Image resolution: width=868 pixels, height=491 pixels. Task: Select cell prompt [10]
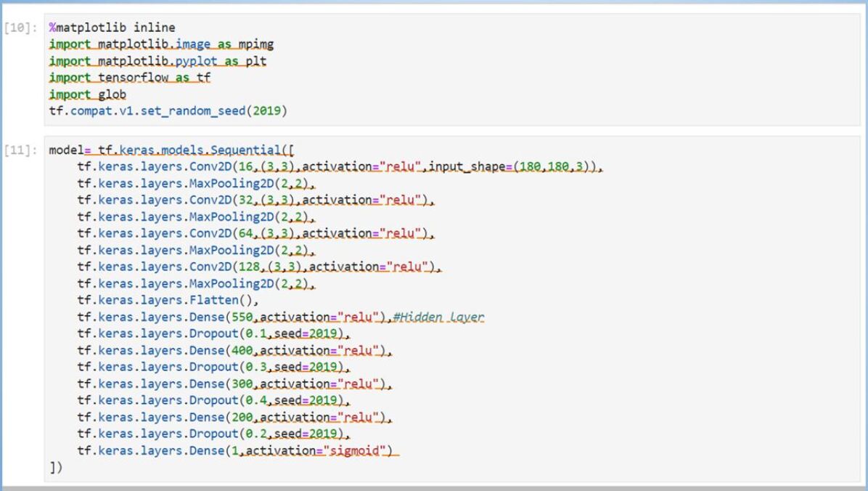tap(20, 28)
